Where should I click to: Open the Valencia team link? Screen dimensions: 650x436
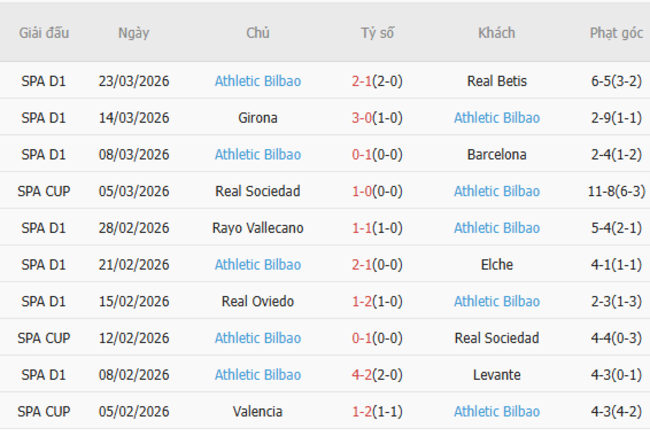[x=257, y=412]
